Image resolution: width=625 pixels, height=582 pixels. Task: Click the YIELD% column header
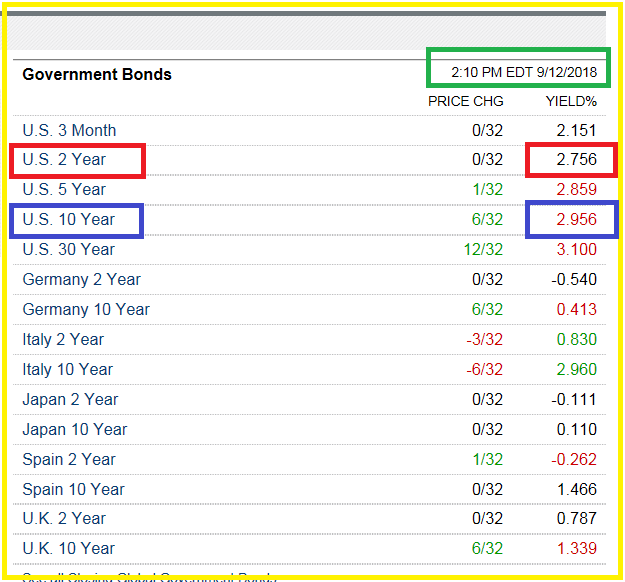tap(571, 101)
